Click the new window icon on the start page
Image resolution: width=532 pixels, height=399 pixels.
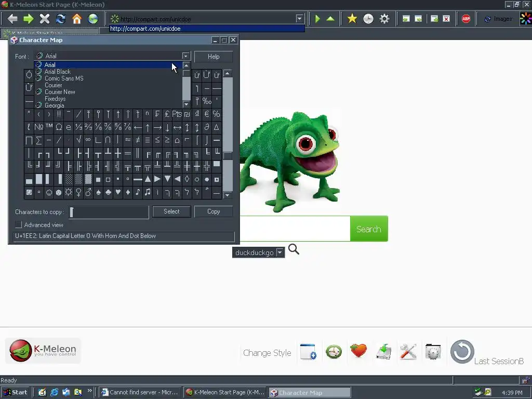pyautogui.click(x=309, y=352)
